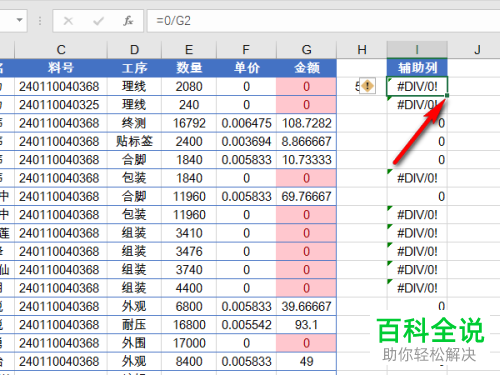Select column H header
This screenshot has width=500, height=375.
click(362, 50)
